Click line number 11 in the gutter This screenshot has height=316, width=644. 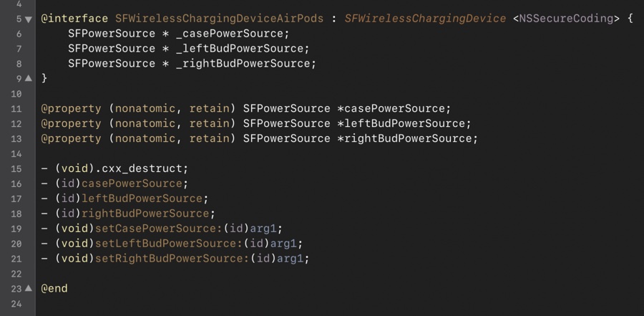[16, 109]
